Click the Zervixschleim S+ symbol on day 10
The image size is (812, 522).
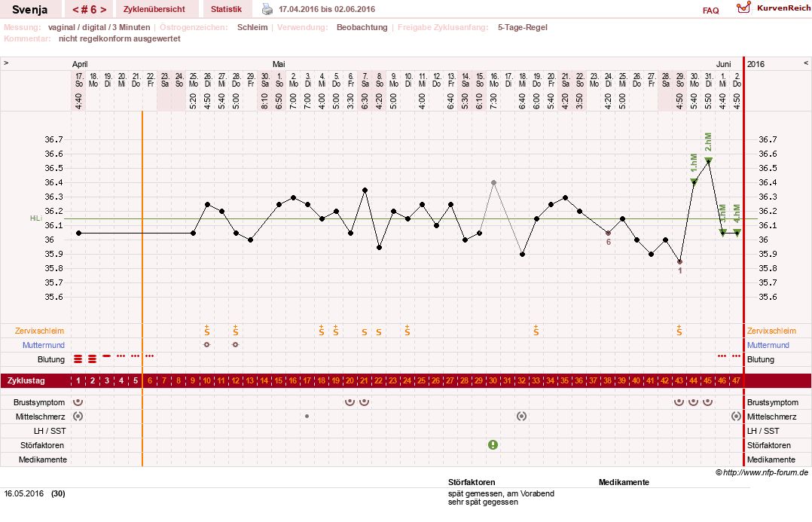click(x=207, y=331)
